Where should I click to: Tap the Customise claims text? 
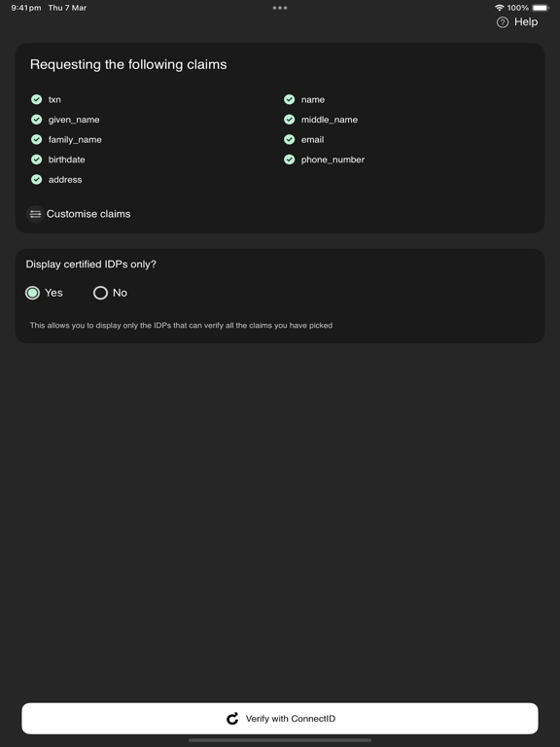point(88,214)
